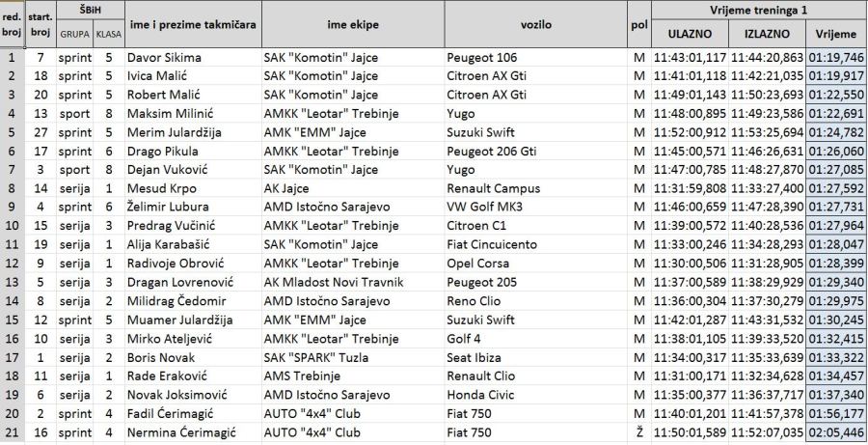
Task: Select the "ULAZNO" column header
Action: click(690, 34)
